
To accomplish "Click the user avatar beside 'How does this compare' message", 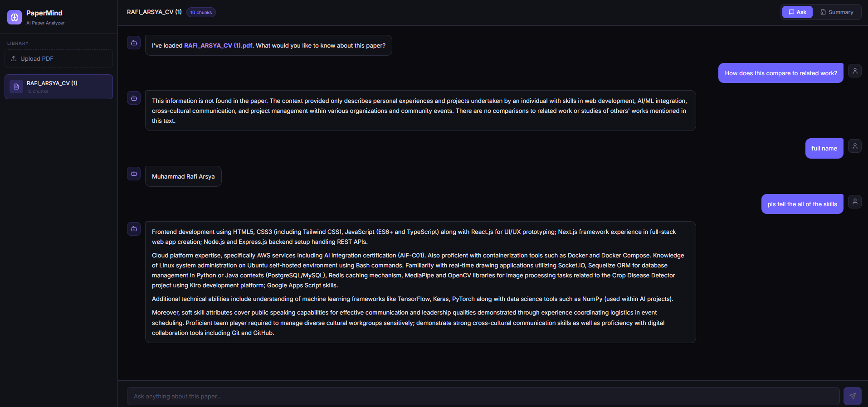I will click(x=855, y=71).
